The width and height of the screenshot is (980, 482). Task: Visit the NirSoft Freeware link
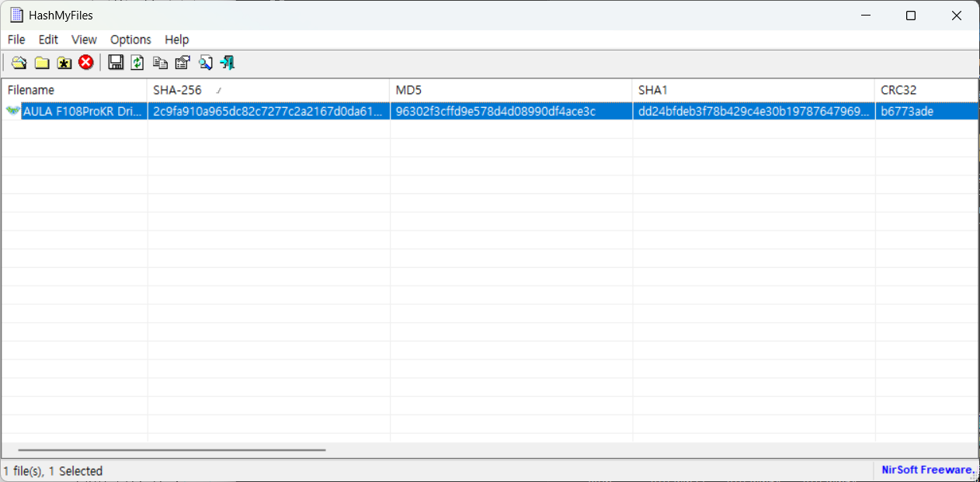tap(927, 470)
